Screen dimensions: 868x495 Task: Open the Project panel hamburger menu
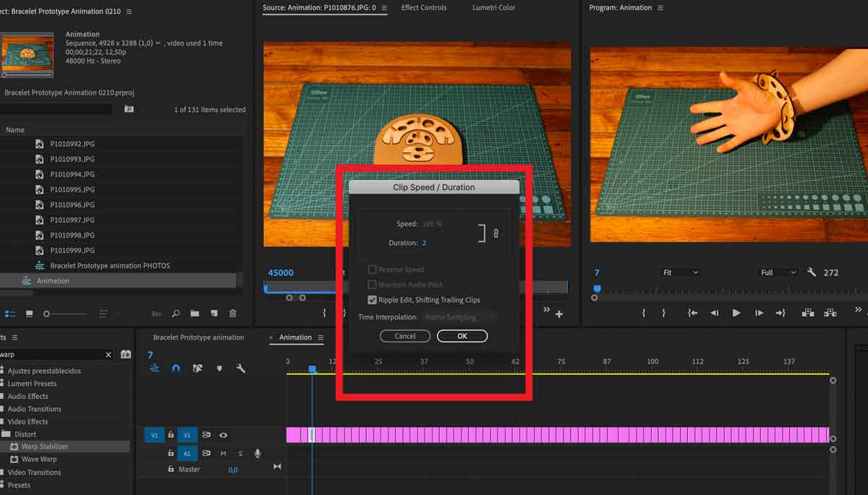pyautogui.click(x=129, y=12)
